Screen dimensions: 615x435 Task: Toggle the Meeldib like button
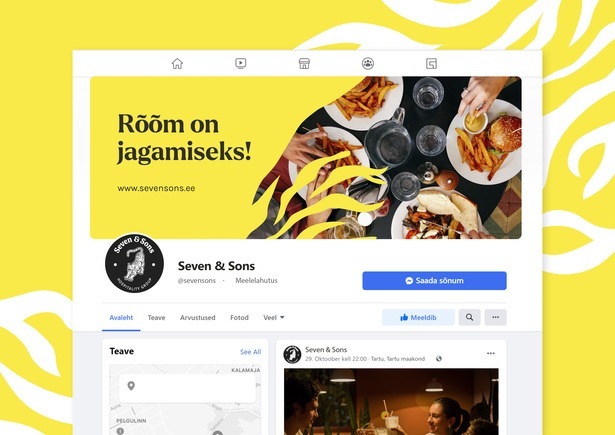[418, 317]
